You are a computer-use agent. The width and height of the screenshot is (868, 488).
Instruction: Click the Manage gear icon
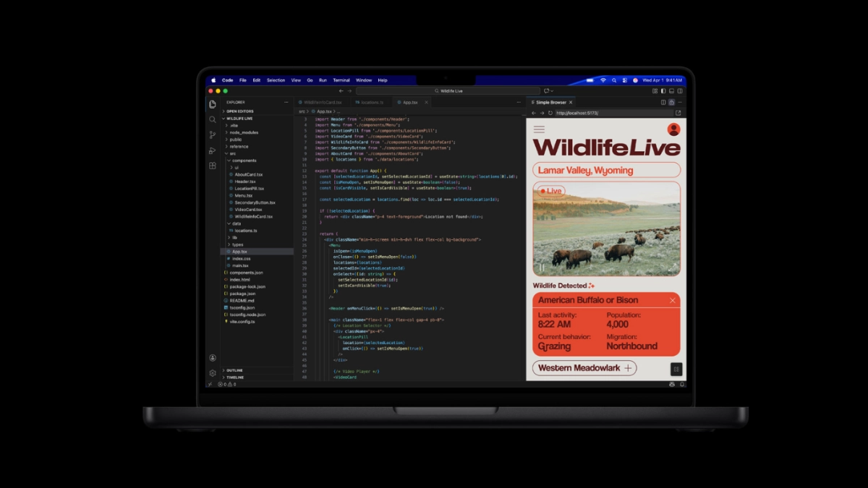pyautogui.click(x=213, y=373)
